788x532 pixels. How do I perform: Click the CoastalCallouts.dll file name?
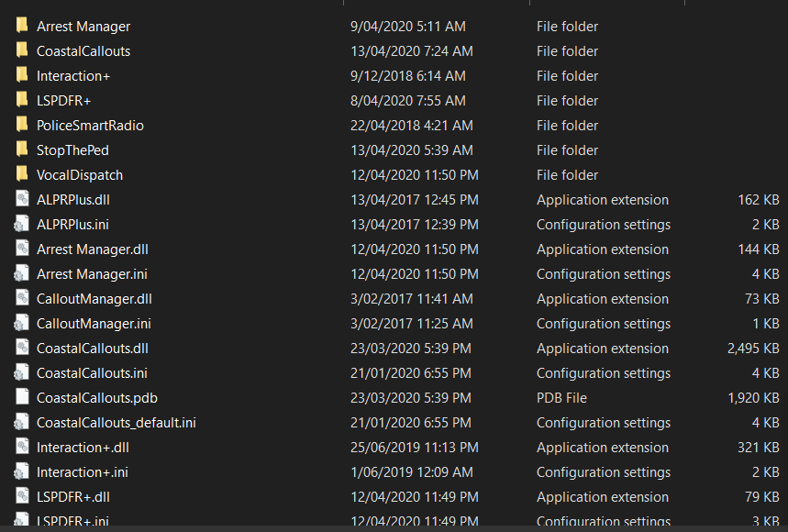pyautogui.click(x=93, y=348)
